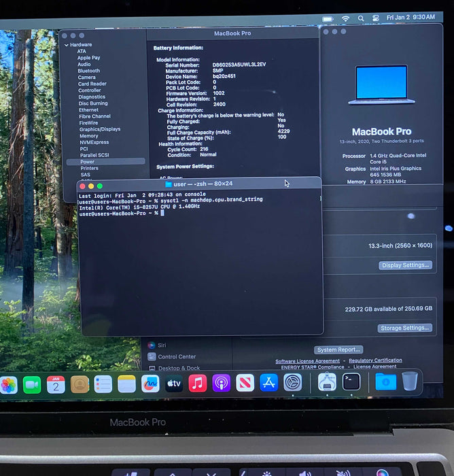Select Card Reader in sidebar
The image size is (454, 476).
92,84
